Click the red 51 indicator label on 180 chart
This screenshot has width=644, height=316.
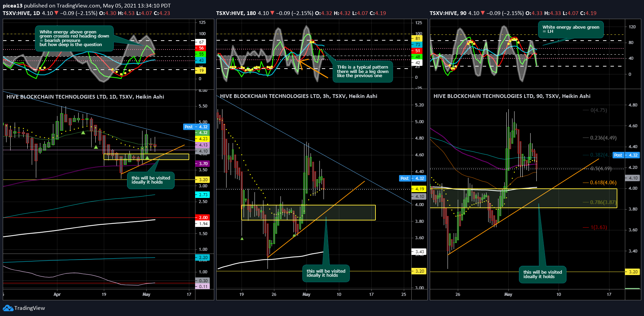pos(417,51)
